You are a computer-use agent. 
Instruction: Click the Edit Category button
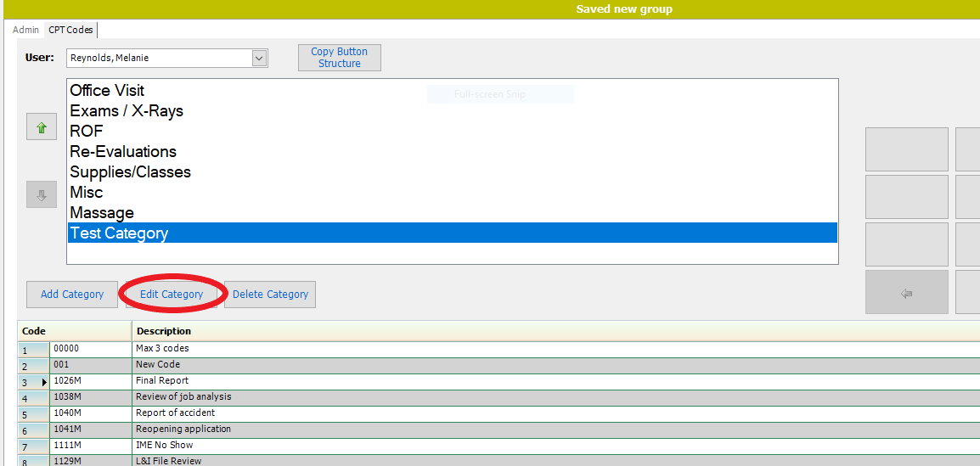(x=172, y=295)
